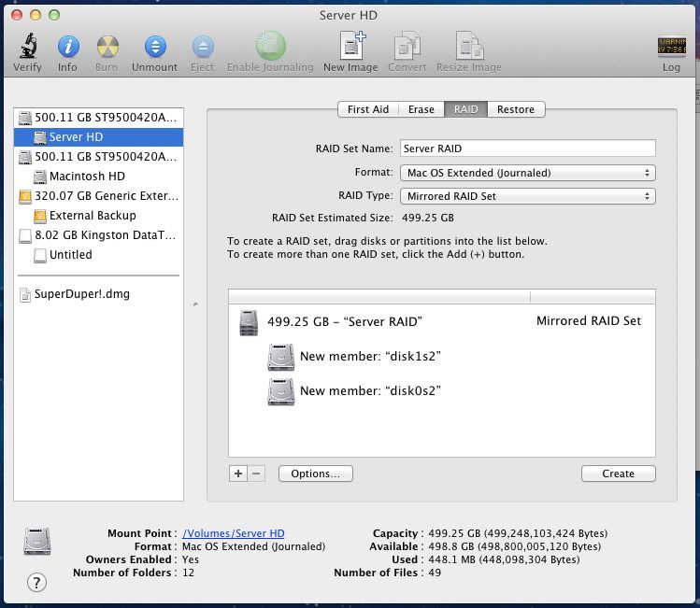Select the 320.07 GB Generic External disk
This screenshot has height=608, width=700.
point(98,196)
